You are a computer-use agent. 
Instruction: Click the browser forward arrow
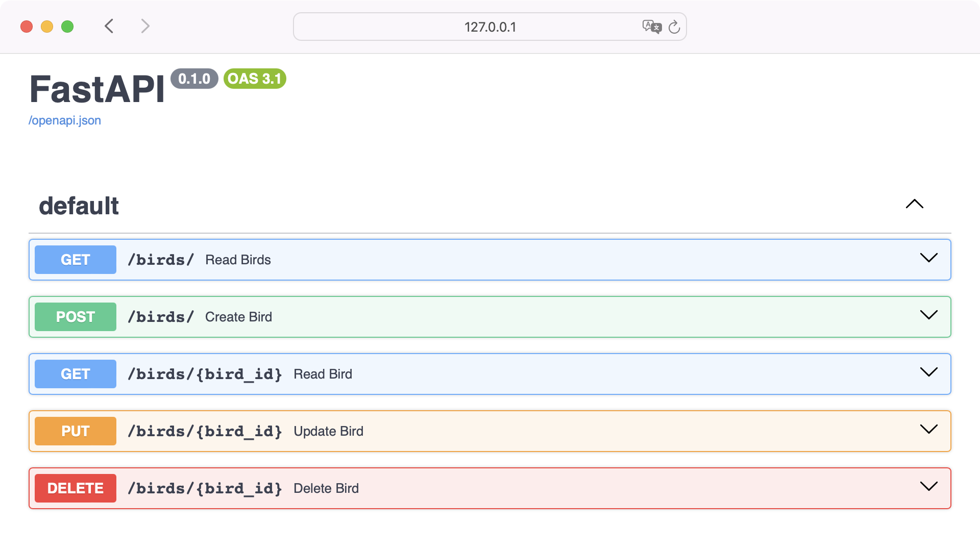coord(145,26)
